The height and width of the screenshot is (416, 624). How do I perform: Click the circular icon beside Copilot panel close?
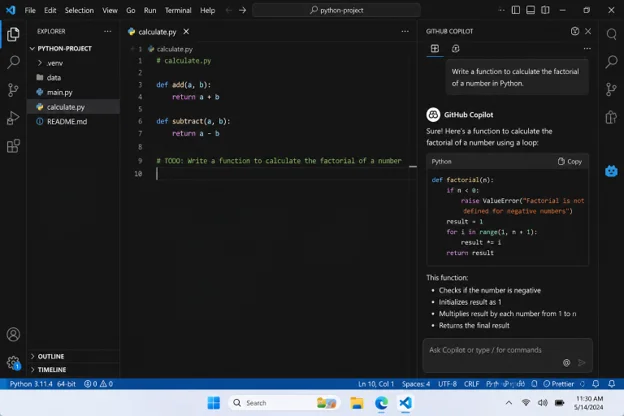(575, 31)
